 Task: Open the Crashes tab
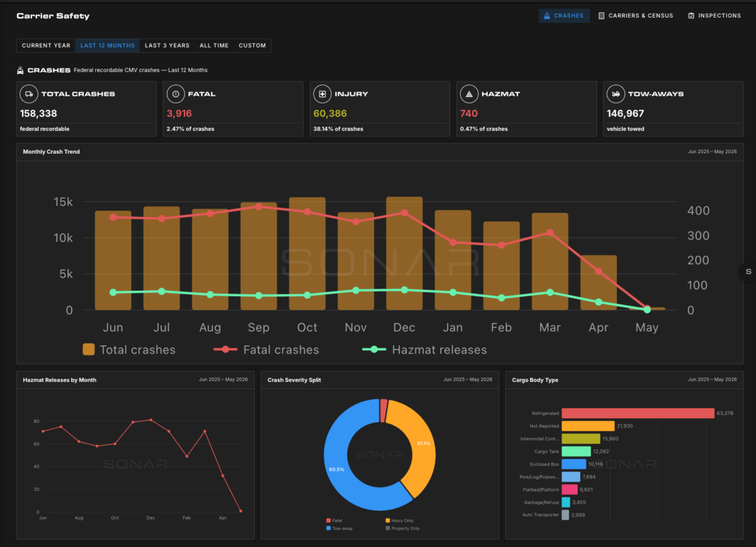[x=564, y=16]
